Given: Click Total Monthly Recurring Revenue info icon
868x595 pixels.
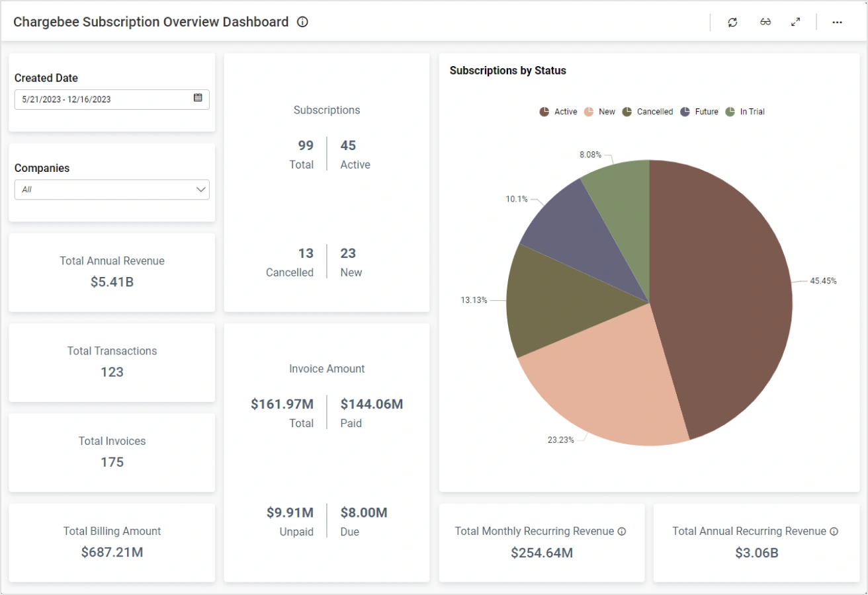Looking at the screenshot, I should (x=622, y=532).
